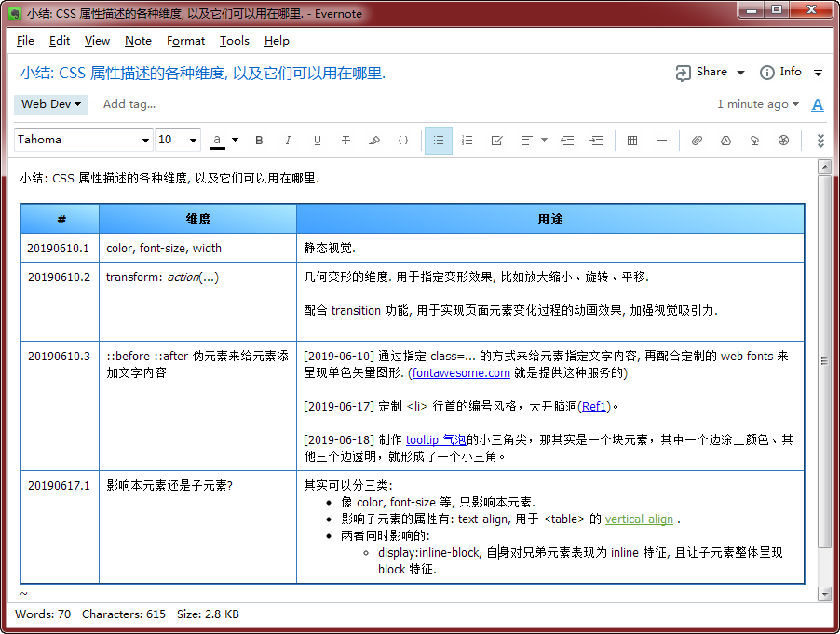The height and width of the screenshot is (634, 840).
Task: Attach a file with the paperclip icon
Action: tap(697, 141)
